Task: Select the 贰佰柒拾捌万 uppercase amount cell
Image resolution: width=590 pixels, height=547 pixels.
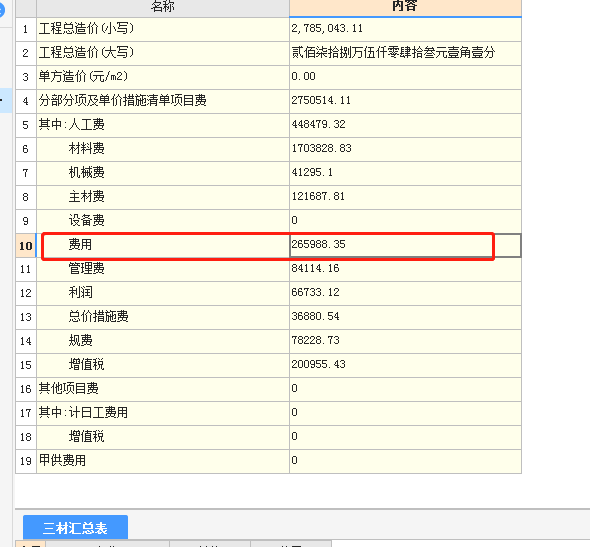Action: [x=405, y=53]
